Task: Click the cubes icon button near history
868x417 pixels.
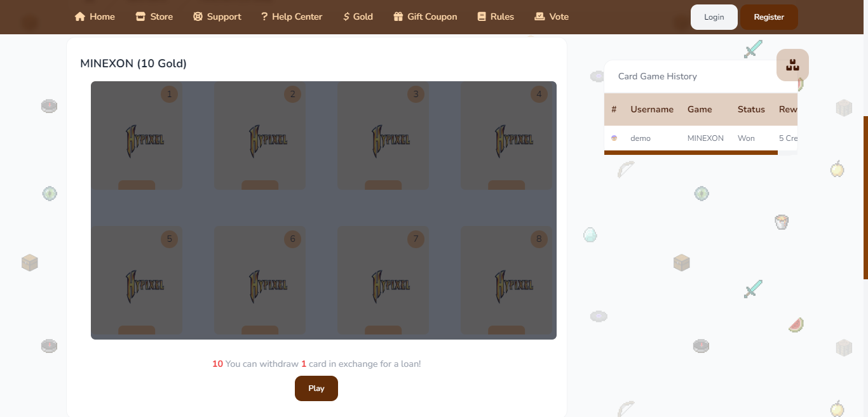Action: tap(792, 65)
